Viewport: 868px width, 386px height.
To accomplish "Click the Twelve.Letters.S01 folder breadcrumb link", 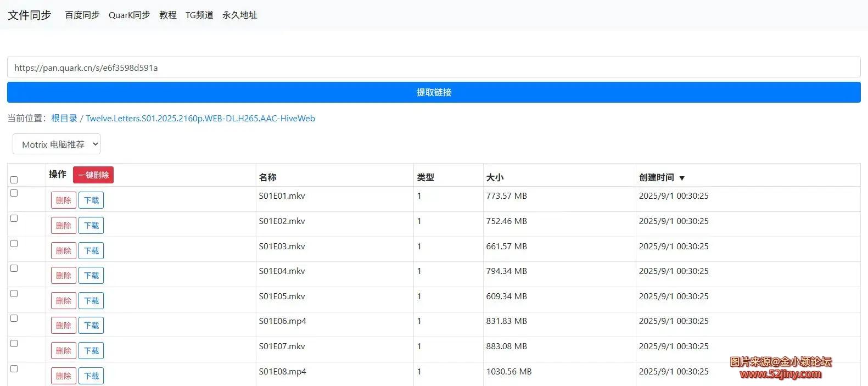I will point(200,118).
